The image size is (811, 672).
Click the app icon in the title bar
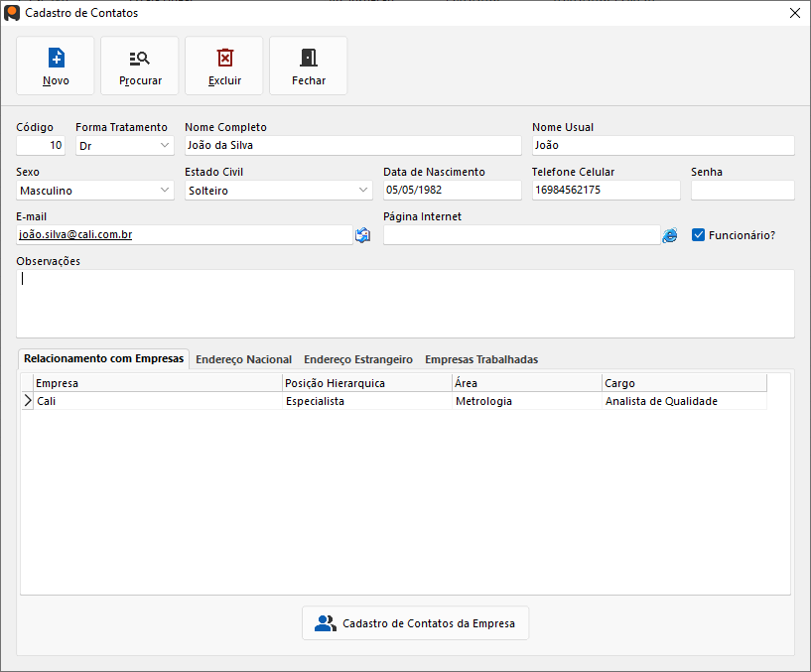pos(12,13)
